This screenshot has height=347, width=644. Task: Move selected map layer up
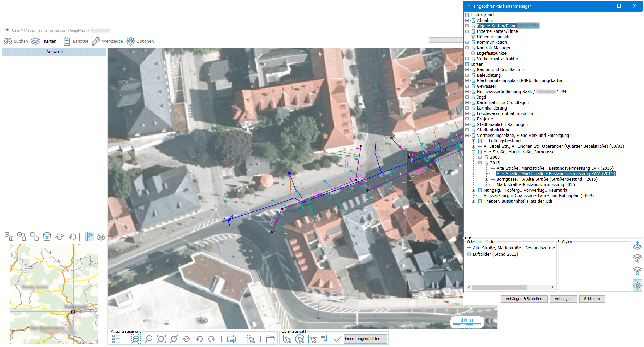point(637,246)
